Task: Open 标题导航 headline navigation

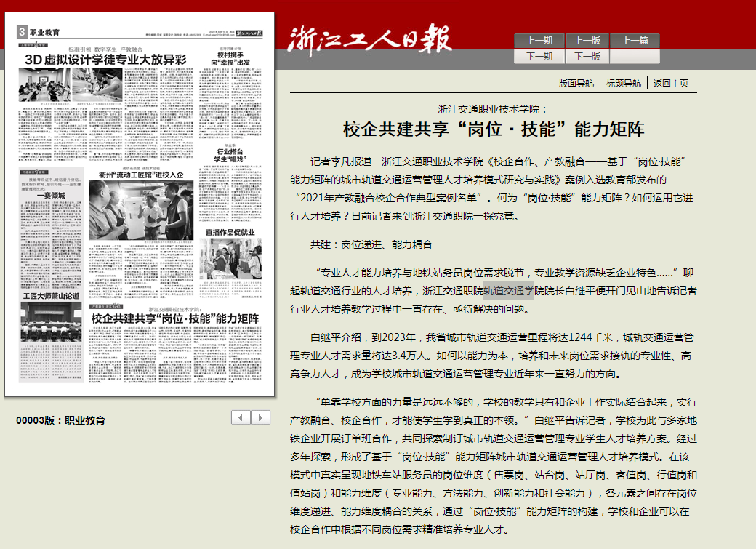Action: (624, 83)
